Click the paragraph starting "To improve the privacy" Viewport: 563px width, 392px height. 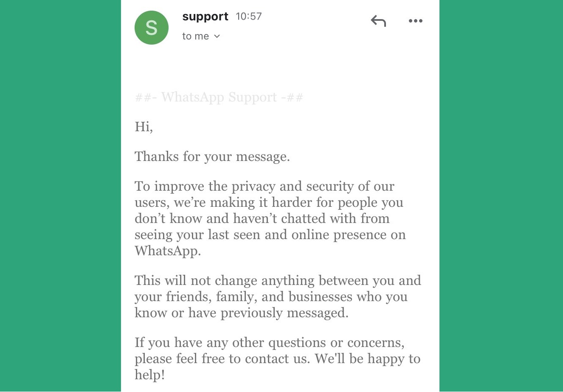coord(270,219)
